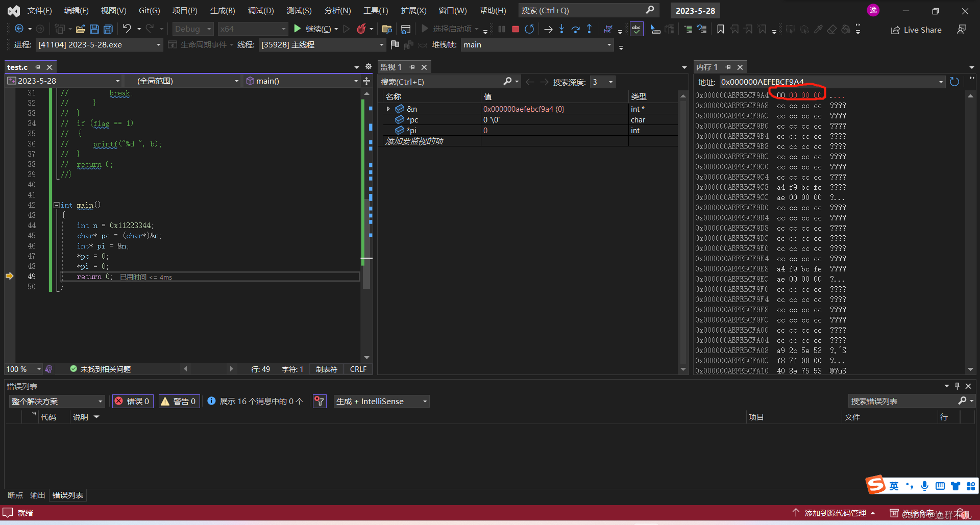The width and height of the screenshot is (980, 525).
Task: Click the split editor icon
Action: point(366,81)
